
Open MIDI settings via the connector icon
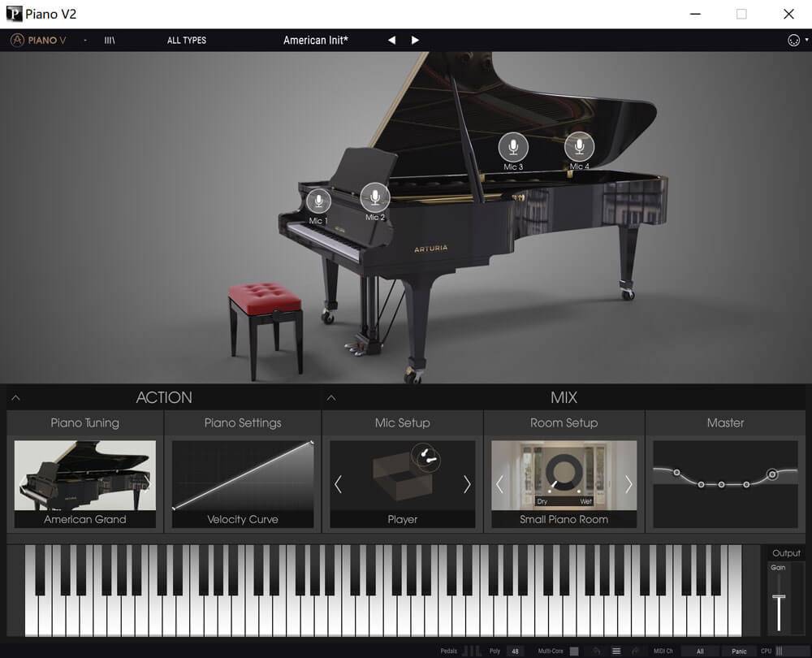point(793,41)
